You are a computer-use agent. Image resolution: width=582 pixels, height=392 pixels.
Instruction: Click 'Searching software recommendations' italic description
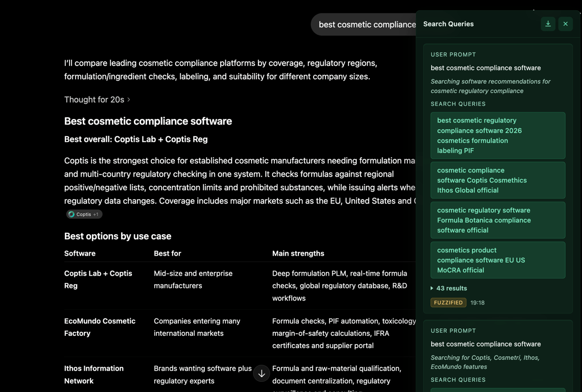[x=491, y=86]
